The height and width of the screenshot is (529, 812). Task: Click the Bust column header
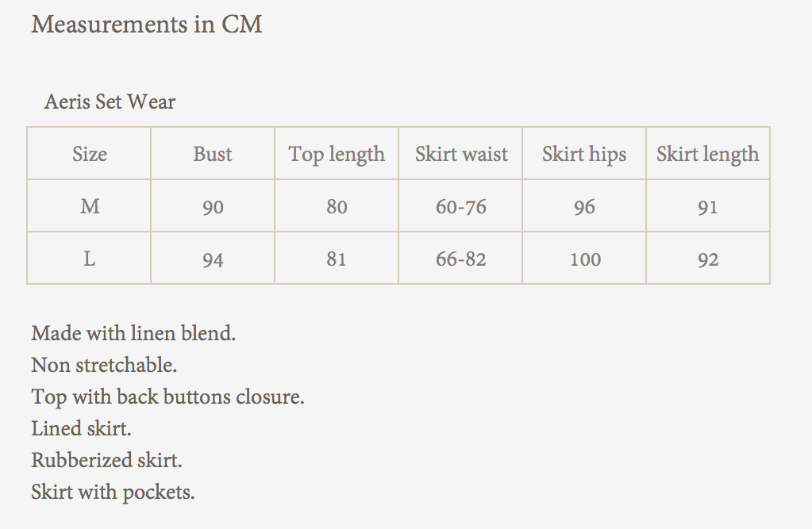[212, 154]
